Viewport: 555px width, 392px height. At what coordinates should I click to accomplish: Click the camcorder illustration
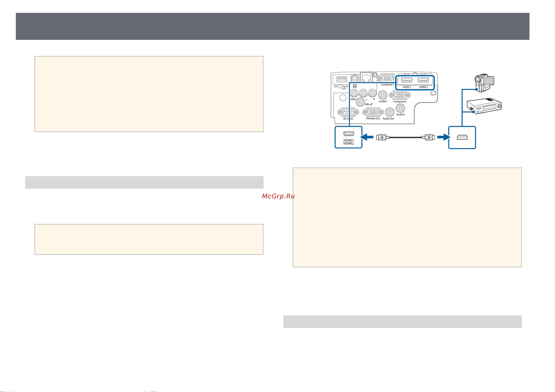click(x=484, y=83)
